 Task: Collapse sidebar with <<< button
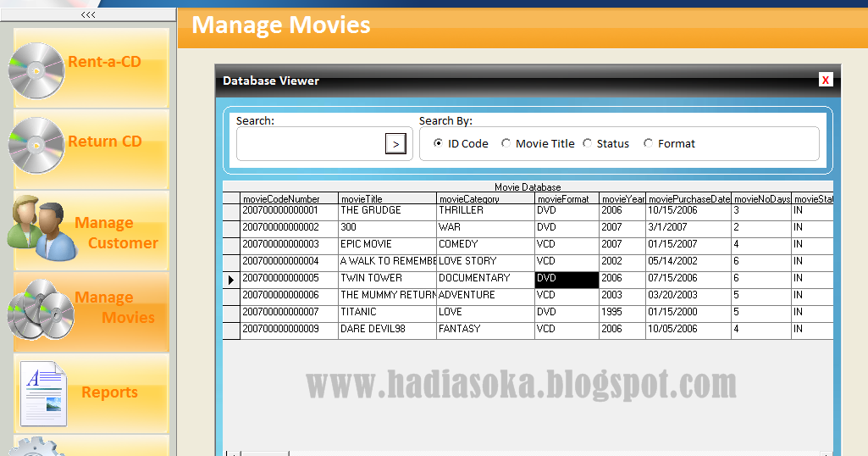[x=88, y=15]
